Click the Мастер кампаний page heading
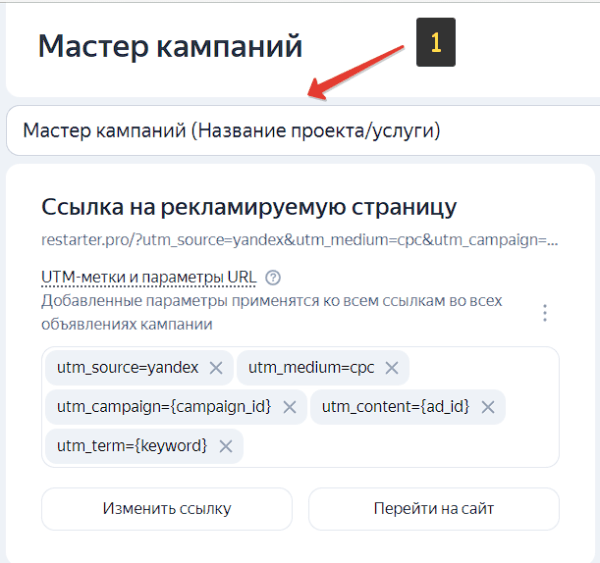Viewport: 600px width, 563px height. pyautogui.click(x=170, y=46)
